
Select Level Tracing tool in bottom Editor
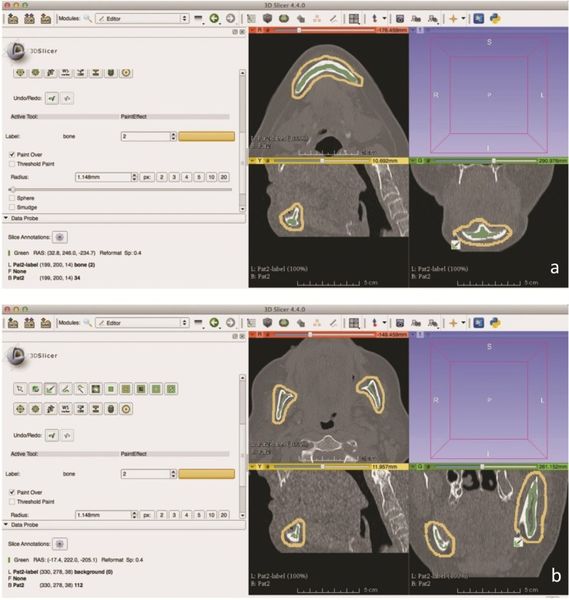tap(95, 389)
